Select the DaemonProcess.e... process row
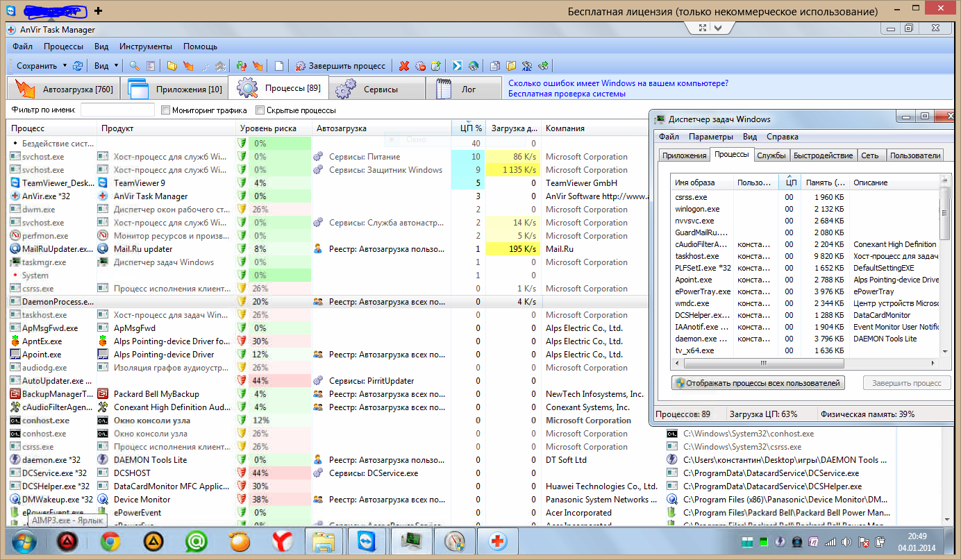 (x=329, y=302)
